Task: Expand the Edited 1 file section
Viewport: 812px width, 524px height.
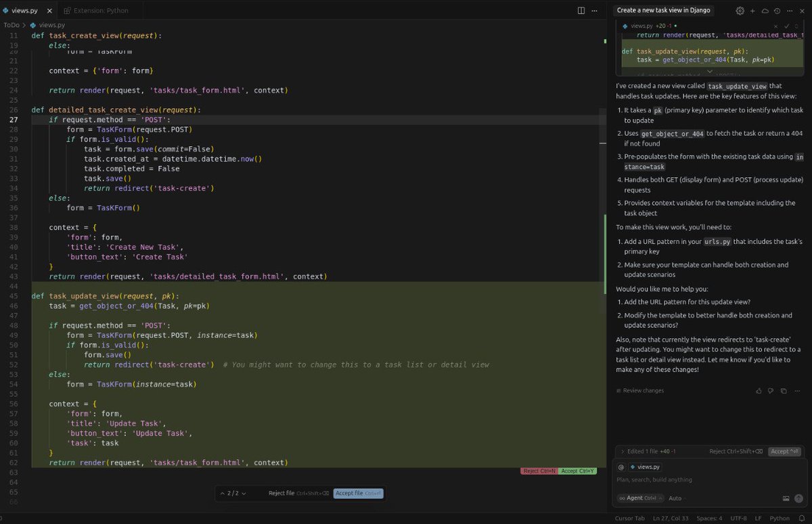Action: 648,452
